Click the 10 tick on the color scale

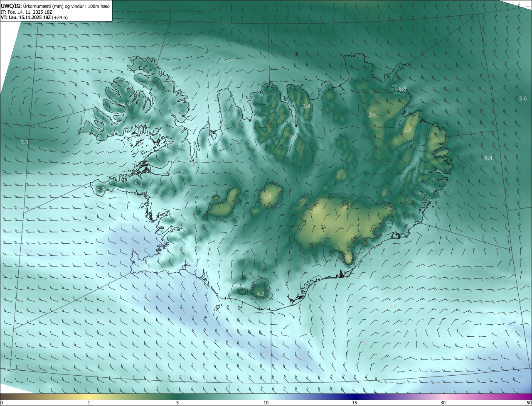(x=266, y=403)
